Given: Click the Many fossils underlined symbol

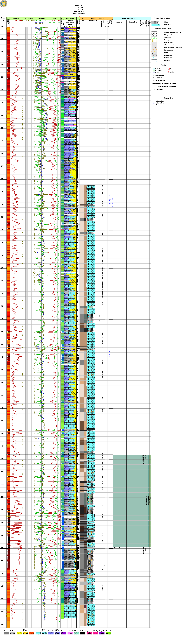Looking at the screenshot, I should click(x=169, y=71).
